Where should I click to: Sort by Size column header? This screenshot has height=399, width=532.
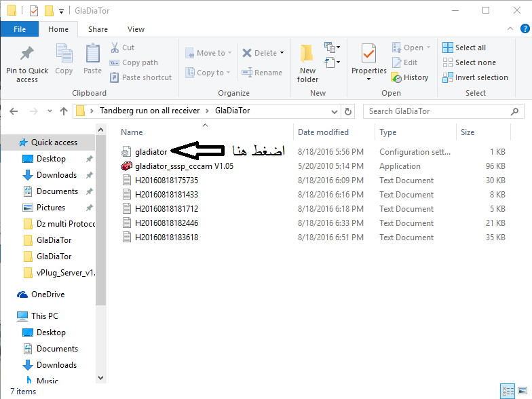point(467,132)
